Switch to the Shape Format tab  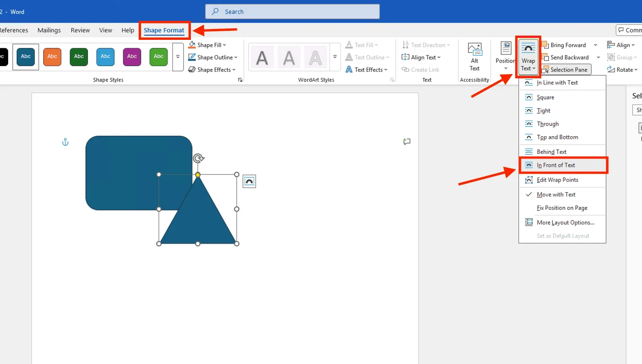click(x=164, y=30)
